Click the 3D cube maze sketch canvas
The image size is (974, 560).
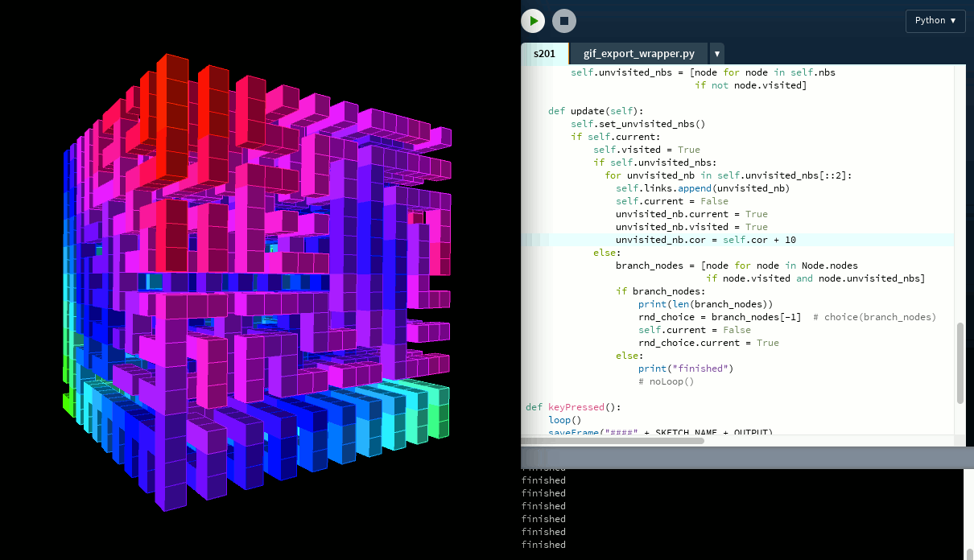coord(258,282)
